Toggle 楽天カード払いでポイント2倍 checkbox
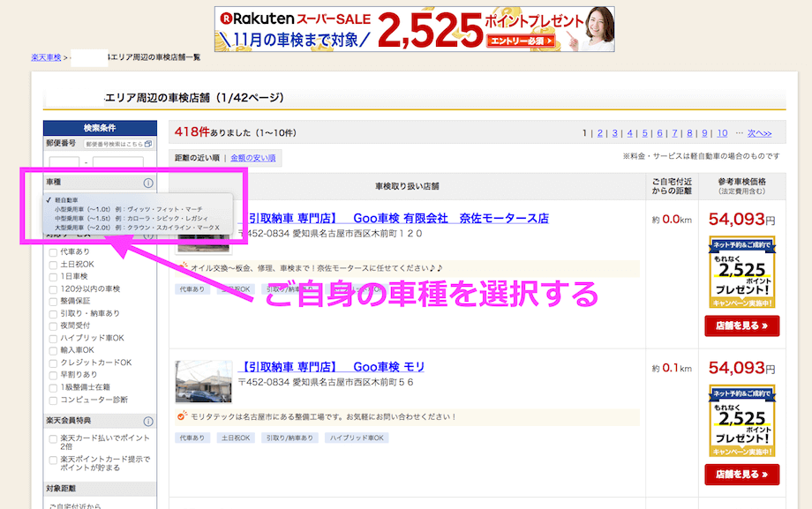This screenshot has height=509, width=812. 54,438
